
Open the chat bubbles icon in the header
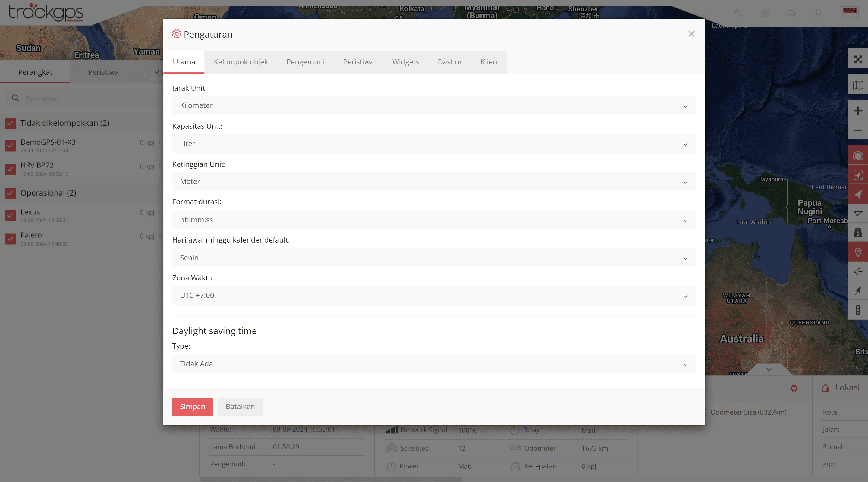[791, 13]
